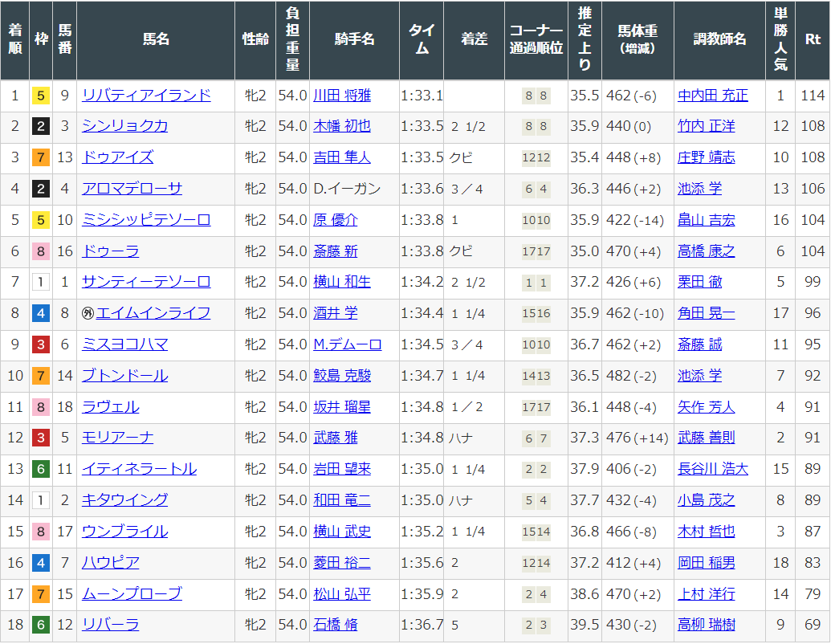Open jockey link 岩田 望来
Image resolution: width=831 pixels, height=644 pixels.
(342, 469)
